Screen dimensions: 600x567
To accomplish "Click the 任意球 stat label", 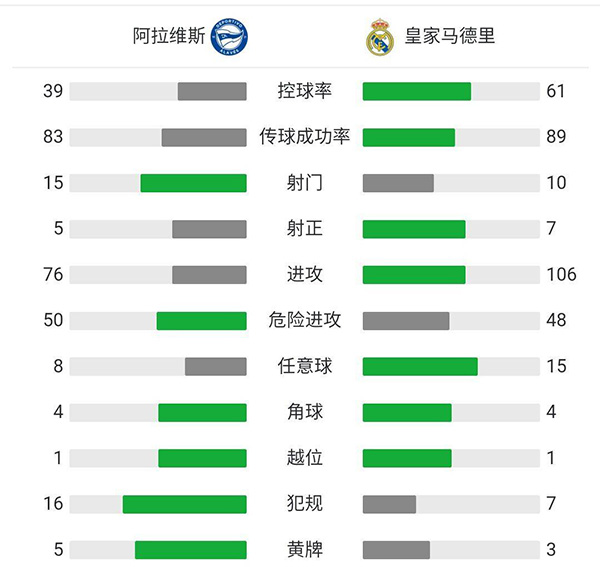I will point(305,366).
